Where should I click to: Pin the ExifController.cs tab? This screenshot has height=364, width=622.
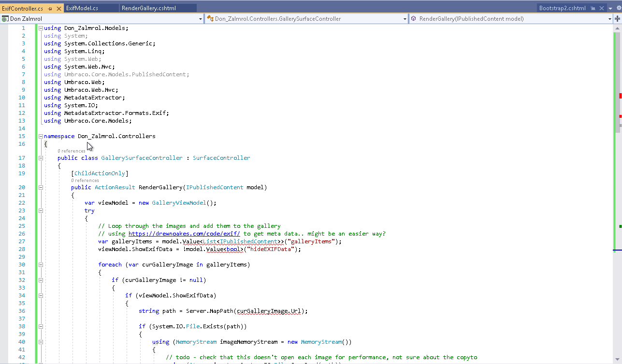50,9
